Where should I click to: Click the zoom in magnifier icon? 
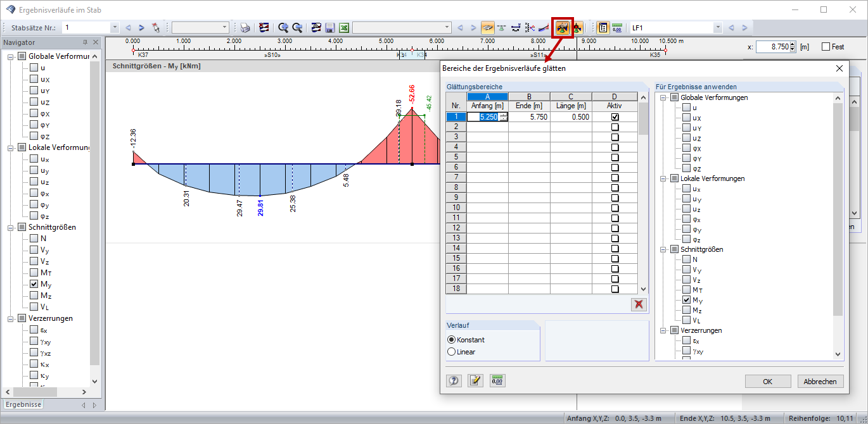(x=283, y=28)
